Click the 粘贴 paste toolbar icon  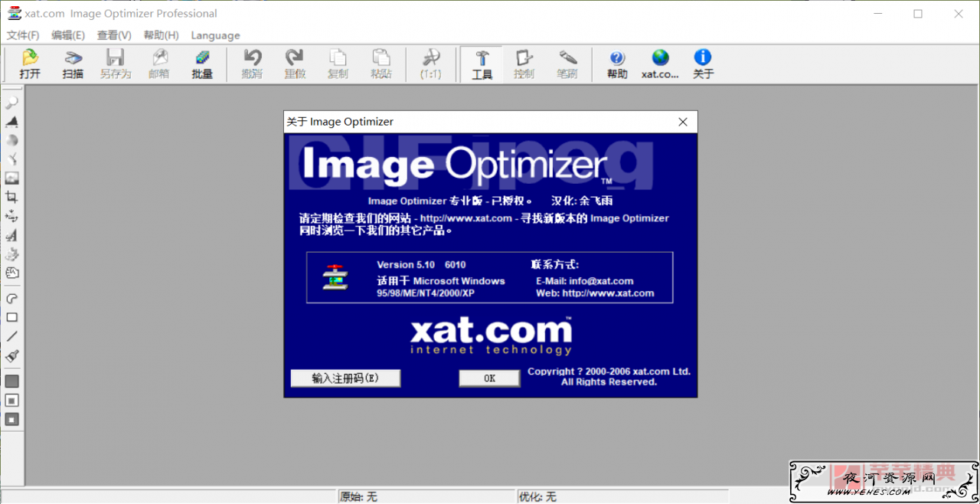click(x=381, y=64)
